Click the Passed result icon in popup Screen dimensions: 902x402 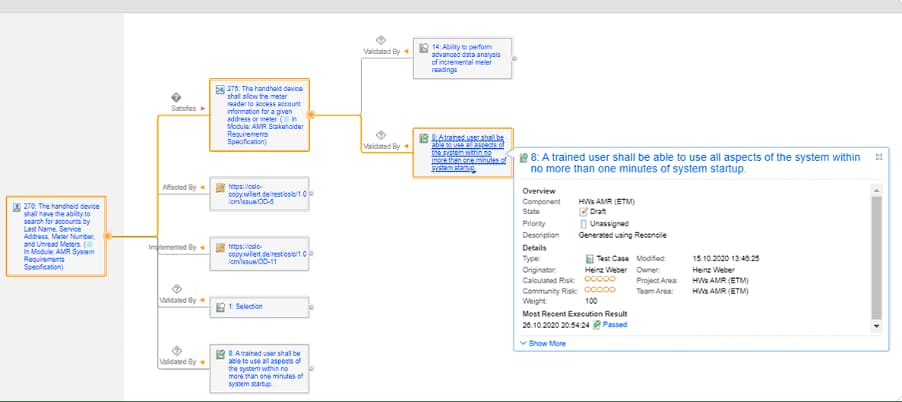(597, 325)
